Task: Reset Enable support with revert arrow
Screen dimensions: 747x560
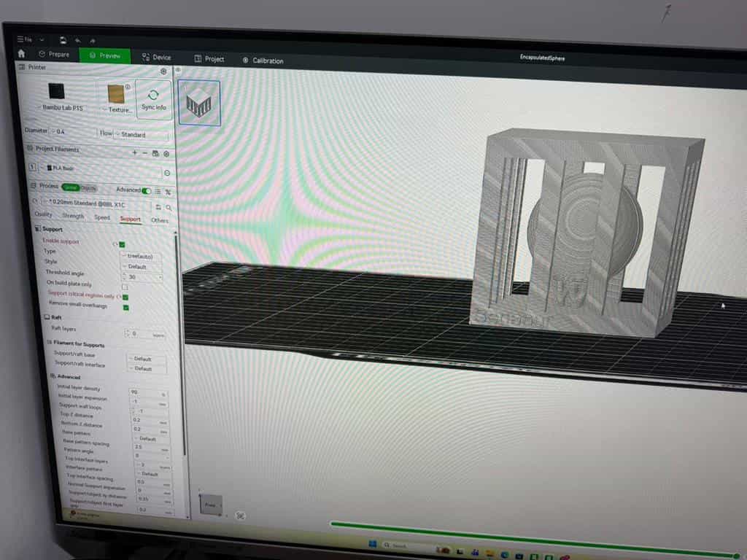Action: click(115, 244)
